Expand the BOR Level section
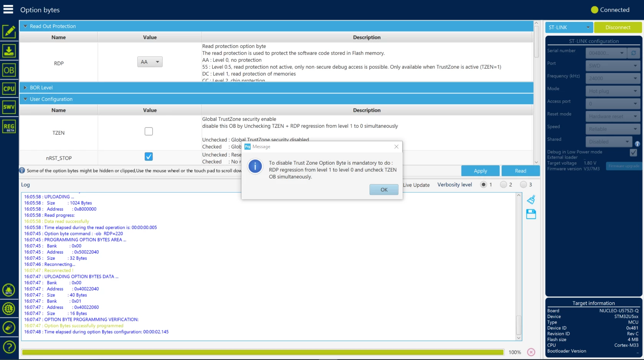644x360 pixels. point(25,88)
